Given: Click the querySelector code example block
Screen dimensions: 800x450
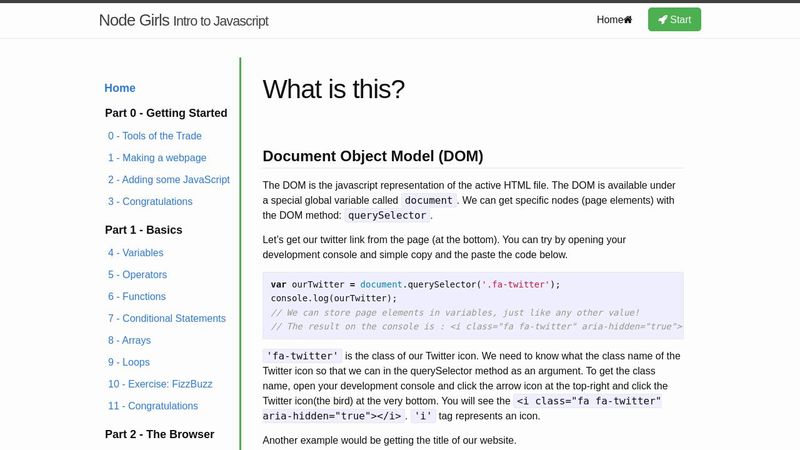Looking at the screenshot, I should (472, 305).
